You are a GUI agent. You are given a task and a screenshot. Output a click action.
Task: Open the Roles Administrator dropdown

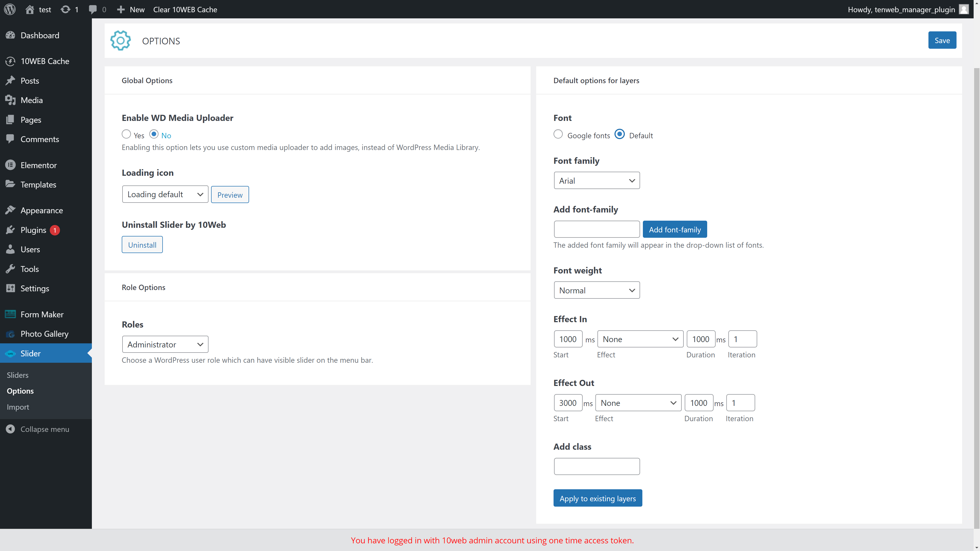pos(165,344)
